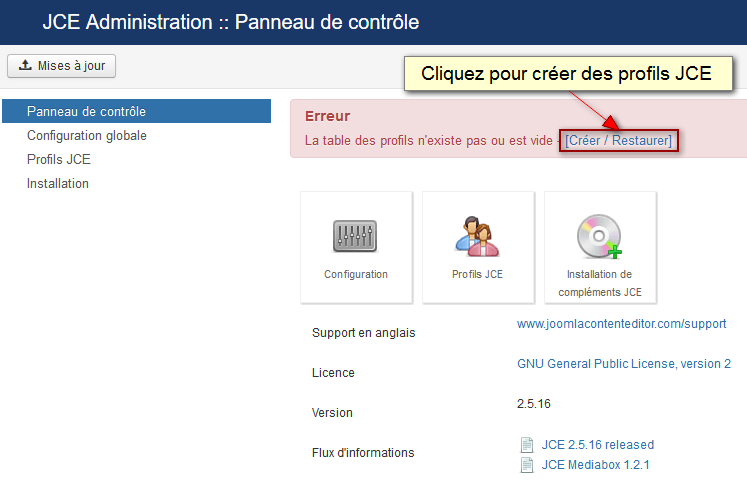
Task: Click the Erreur heading in the alert
Action: [327, 116]
